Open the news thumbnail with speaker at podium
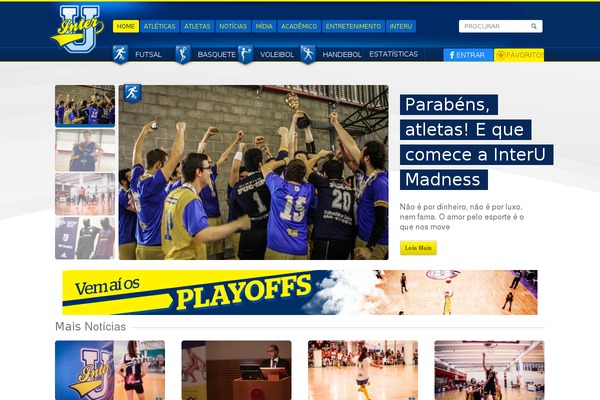The image size is (600, 400). point(236,370)
